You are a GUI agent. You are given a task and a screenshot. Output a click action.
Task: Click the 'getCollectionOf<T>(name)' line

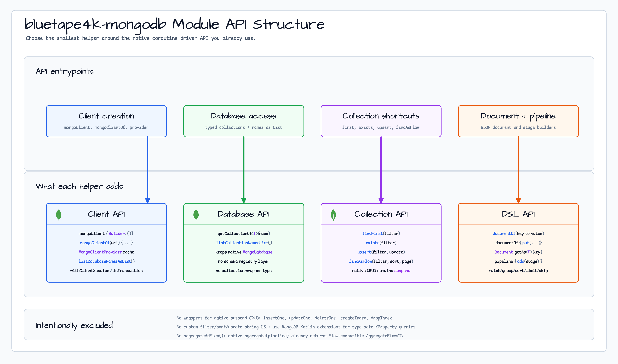[x=244, y=234]
